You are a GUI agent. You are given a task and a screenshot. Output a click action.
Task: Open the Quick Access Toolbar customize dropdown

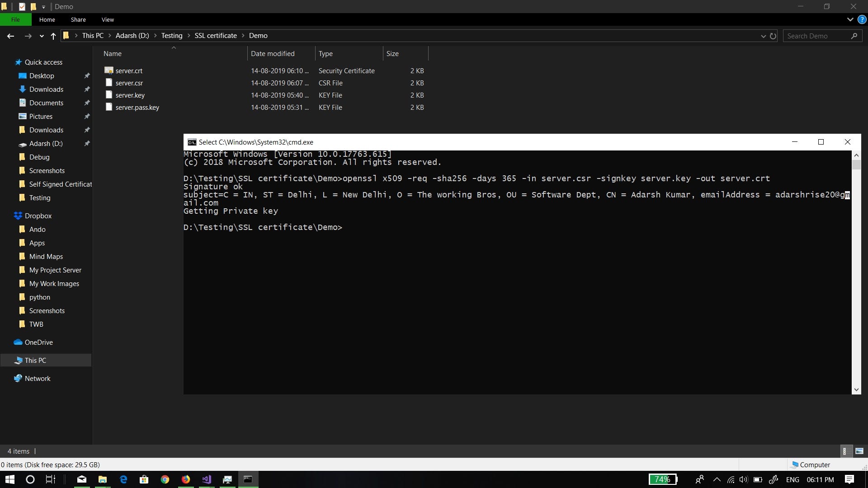point(44,7)
